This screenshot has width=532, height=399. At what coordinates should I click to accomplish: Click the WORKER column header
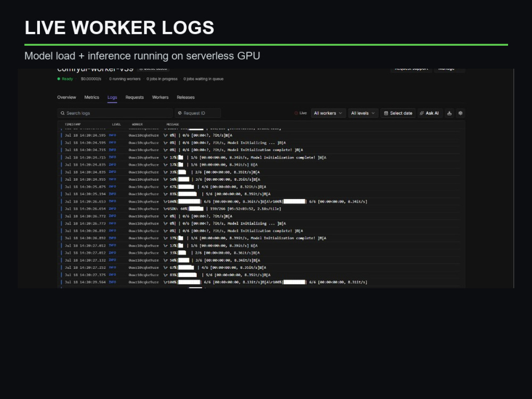pyautogui.click(x=137, y=124)
